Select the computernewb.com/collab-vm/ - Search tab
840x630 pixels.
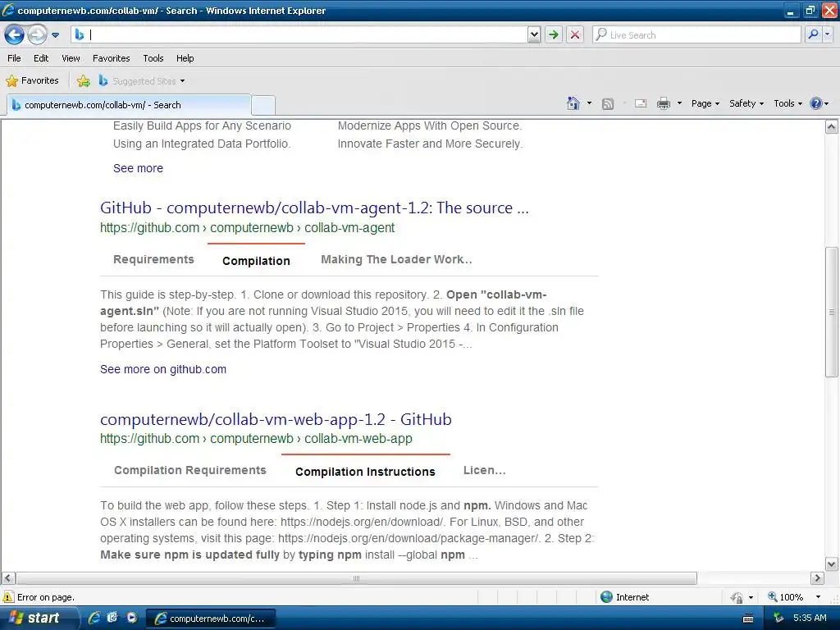[x=129, y=105]
